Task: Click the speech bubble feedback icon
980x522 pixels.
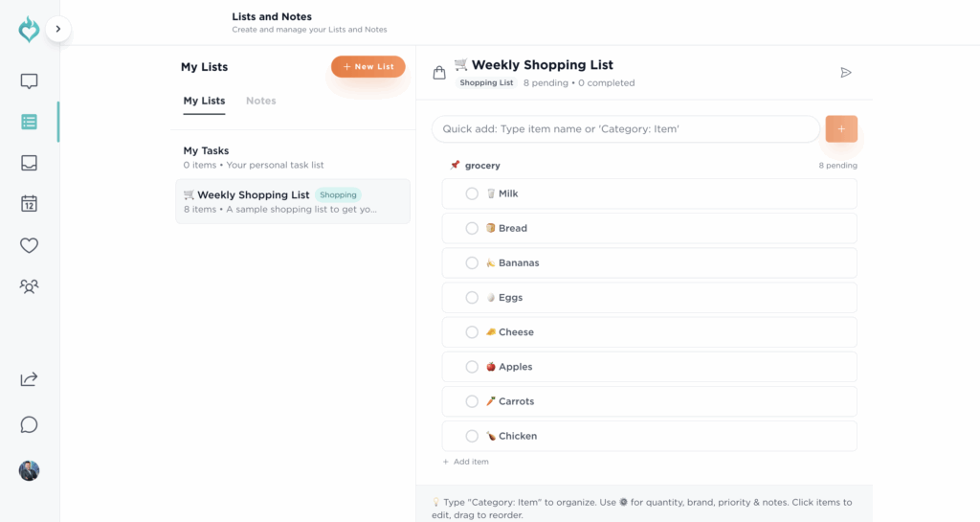Action: [29, 424]
